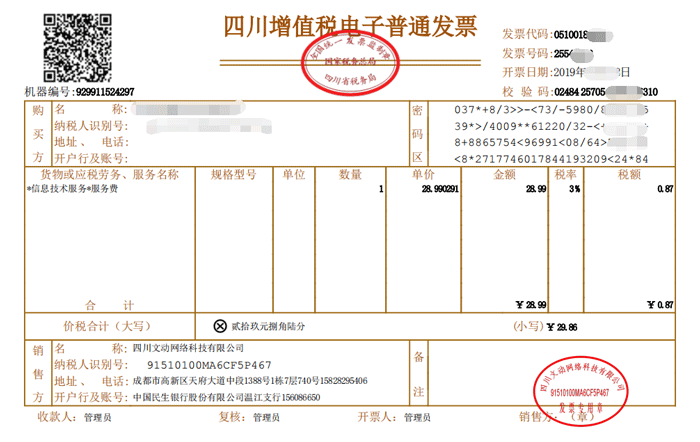Screen dimensions: 700x442
Task: Click buyer 开户行及账号 label
Action: coord(91,158)
